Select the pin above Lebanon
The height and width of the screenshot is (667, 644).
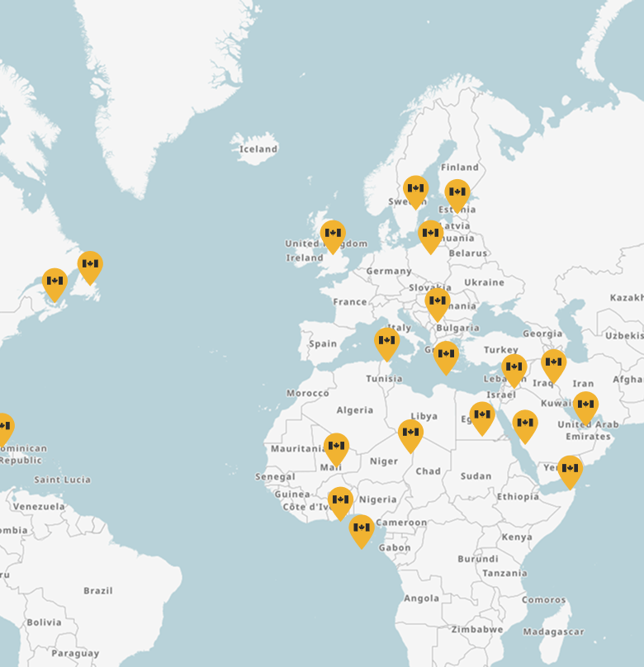(514, 368)
